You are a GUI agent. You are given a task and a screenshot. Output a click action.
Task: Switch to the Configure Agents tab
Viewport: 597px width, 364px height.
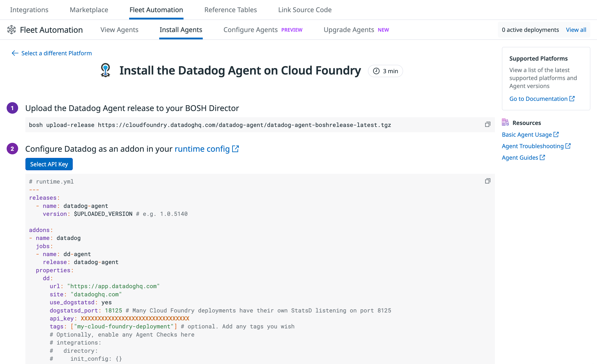(251, 30)
